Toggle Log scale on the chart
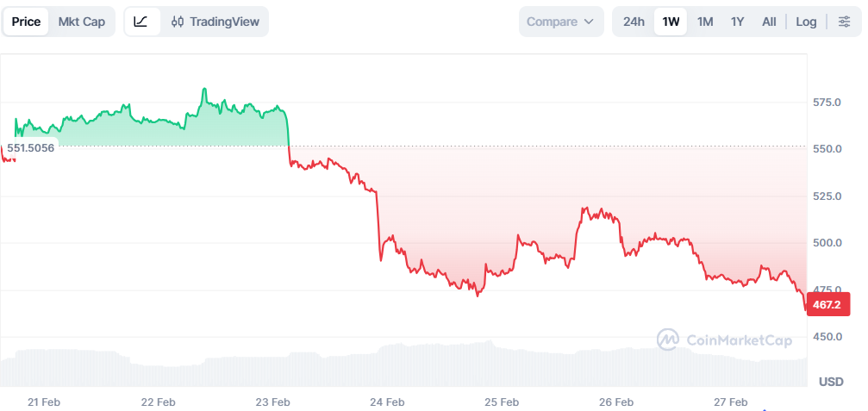This screenshot has width=868, height=411. [806, 22]
